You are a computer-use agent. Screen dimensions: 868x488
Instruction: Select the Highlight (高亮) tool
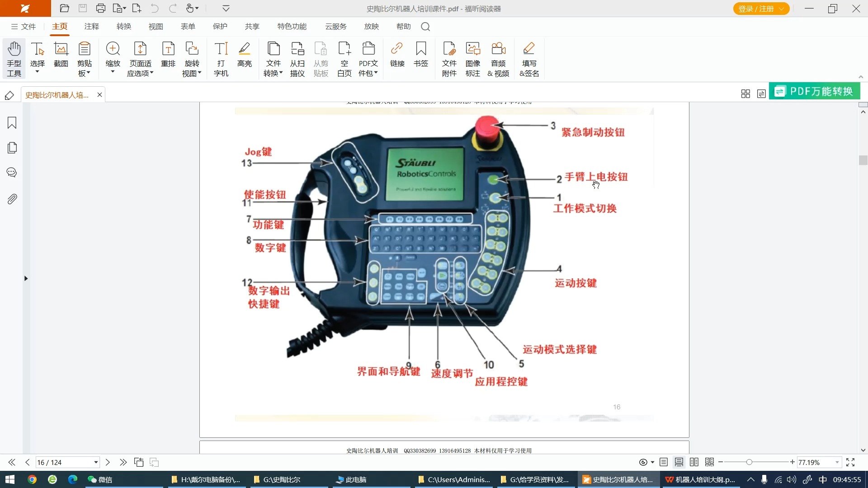click(x=245, y=55)
